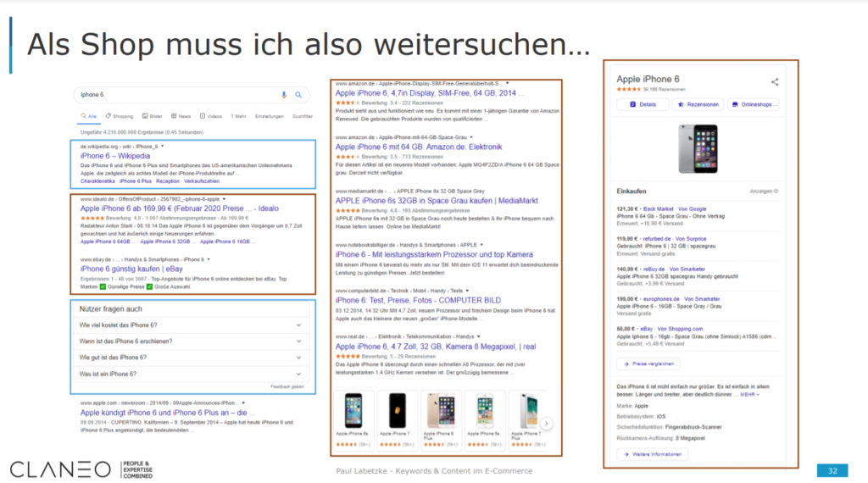This screenshot has height=483, width=868.
Task: Open the Suchfilter option
Action: point(303,116)
